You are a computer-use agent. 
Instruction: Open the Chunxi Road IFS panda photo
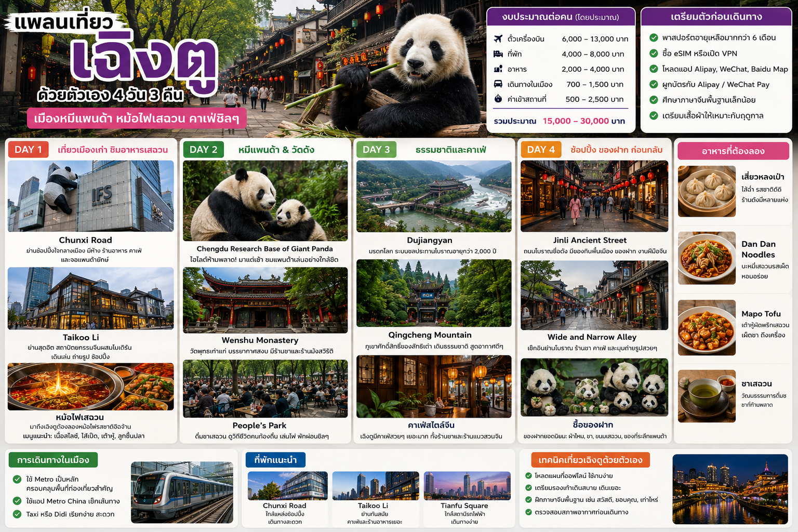tap(91, 196)
